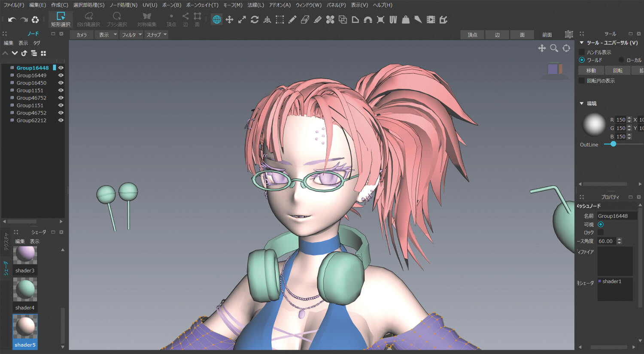Screen dimensions: 644x354
Task: Click the G value stepper arrows
Action: 629,128
